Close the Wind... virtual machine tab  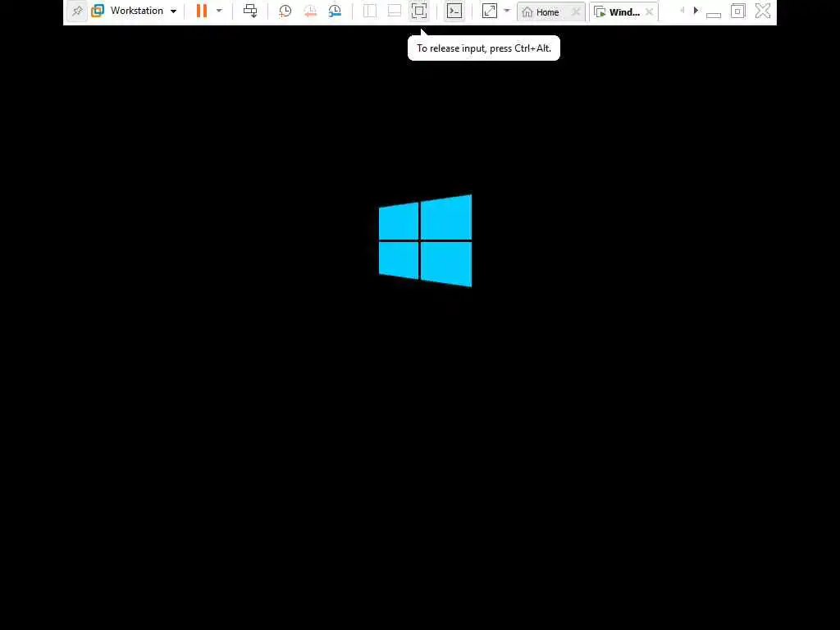tap(650, 11)
